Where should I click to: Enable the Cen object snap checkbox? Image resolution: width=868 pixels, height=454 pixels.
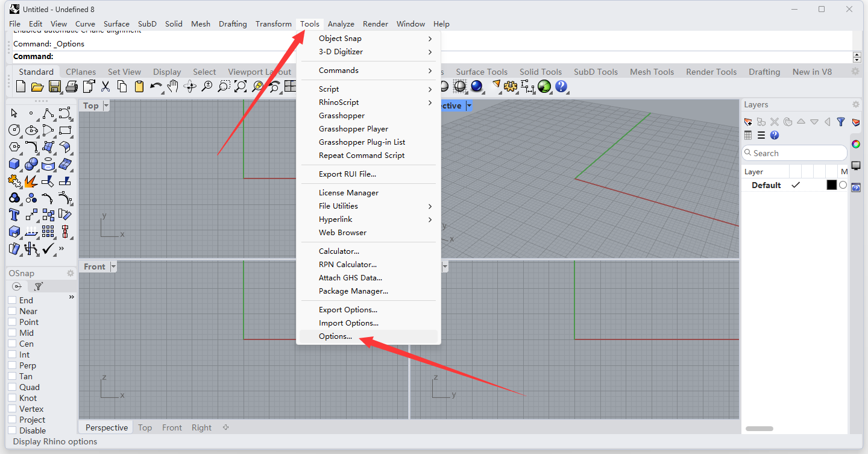(x=12, y=344)
